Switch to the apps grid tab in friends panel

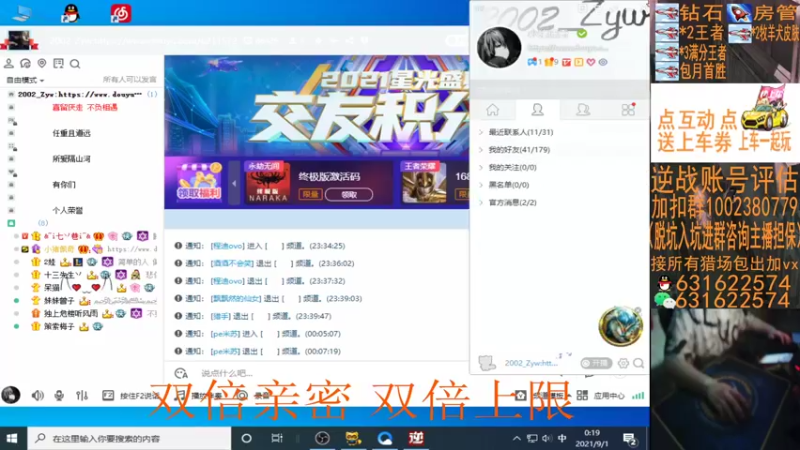(628, 110)
